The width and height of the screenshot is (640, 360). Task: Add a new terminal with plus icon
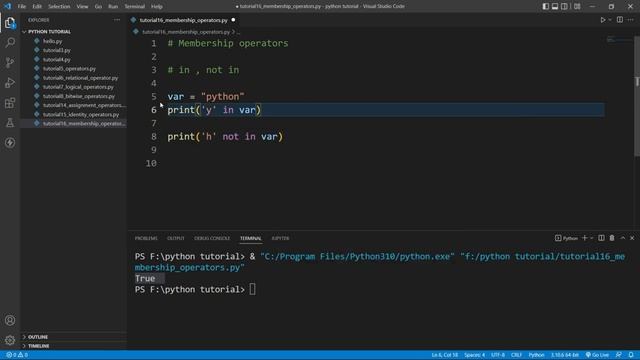[584, 238]
